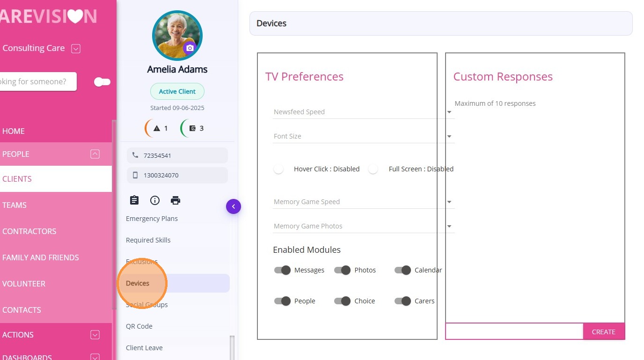The width and height of the screenshot is (644, 360).
Task: Expand the DASHBOARDS menu section
Action: [95, 357]
